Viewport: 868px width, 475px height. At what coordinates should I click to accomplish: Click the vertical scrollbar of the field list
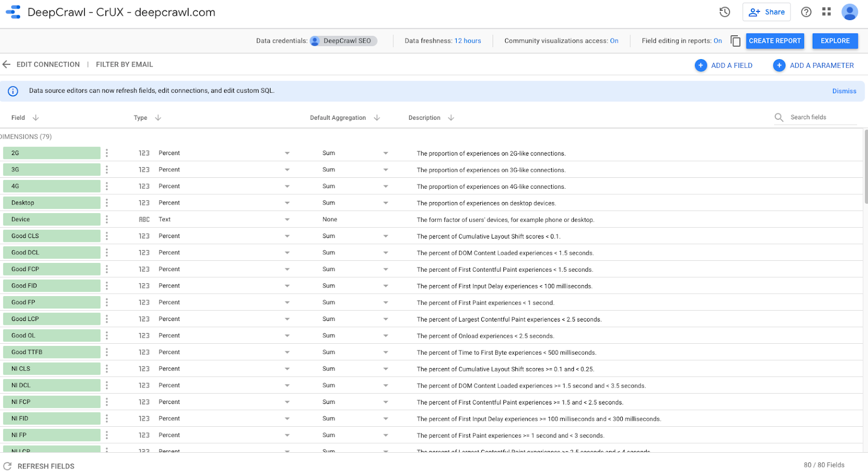[x=866, y=166]
